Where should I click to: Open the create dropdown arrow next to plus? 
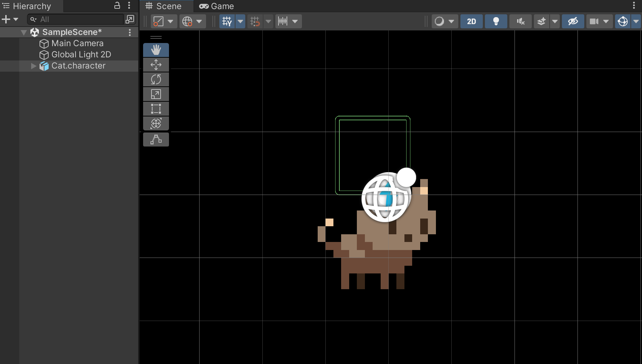tap(16, 19)
